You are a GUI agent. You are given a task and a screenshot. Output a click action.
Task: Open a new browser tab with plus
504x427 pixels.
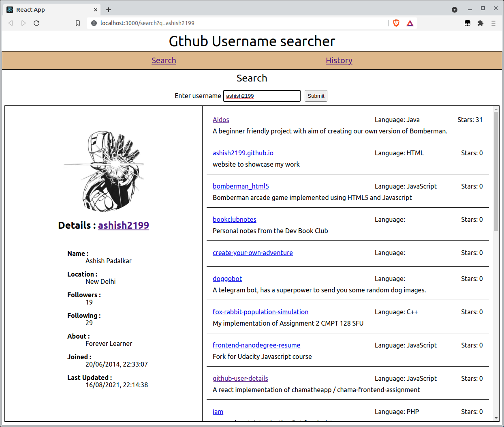click(109, 10)
